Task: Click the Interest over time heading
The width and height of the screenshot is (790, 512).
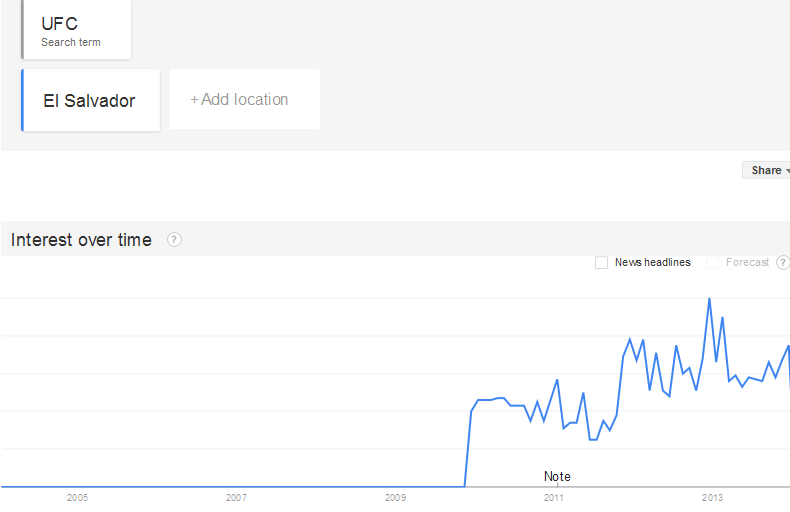Action: (x=81, y=240)
